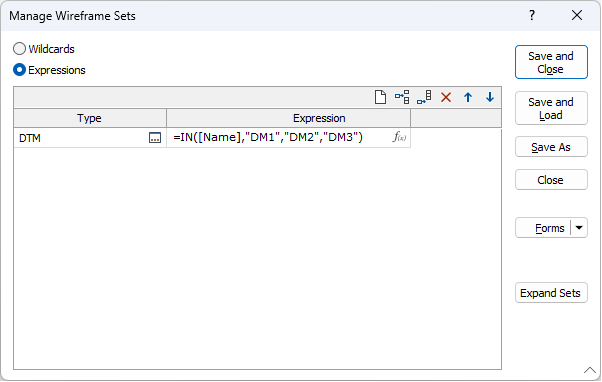
Task: Select the Expressions radio button
Action: tap(19, 70)
